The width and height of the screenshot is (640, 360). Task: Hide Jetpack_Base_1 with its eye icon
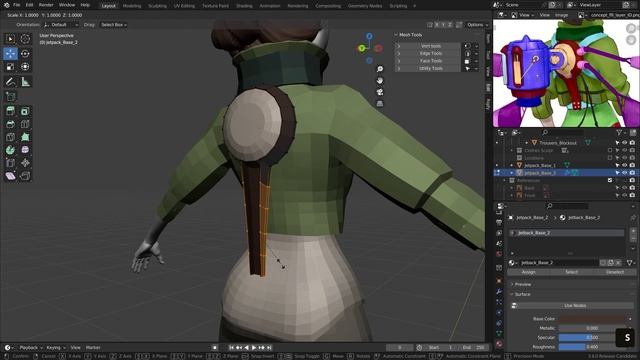click(624, 165)
